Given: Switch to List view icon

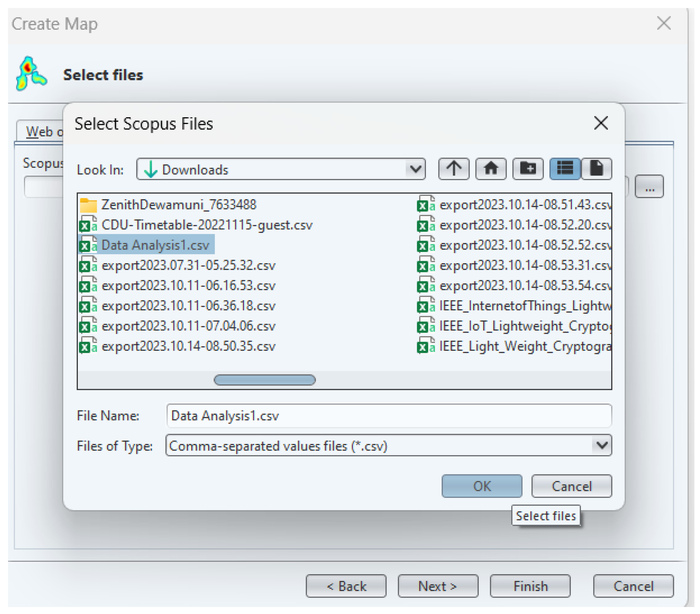Looking at the screenshot, I should (564, 169).
